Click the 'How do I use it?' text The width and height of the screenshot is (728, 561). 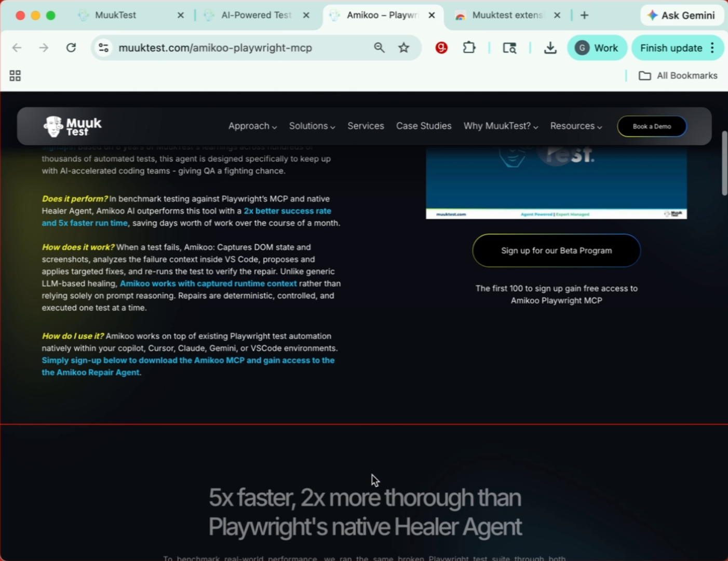[x=73, y=336]
